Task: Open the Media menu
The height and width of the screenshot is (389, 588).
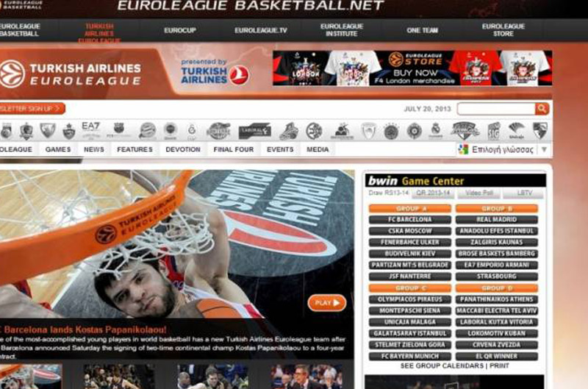Action: 318,149
